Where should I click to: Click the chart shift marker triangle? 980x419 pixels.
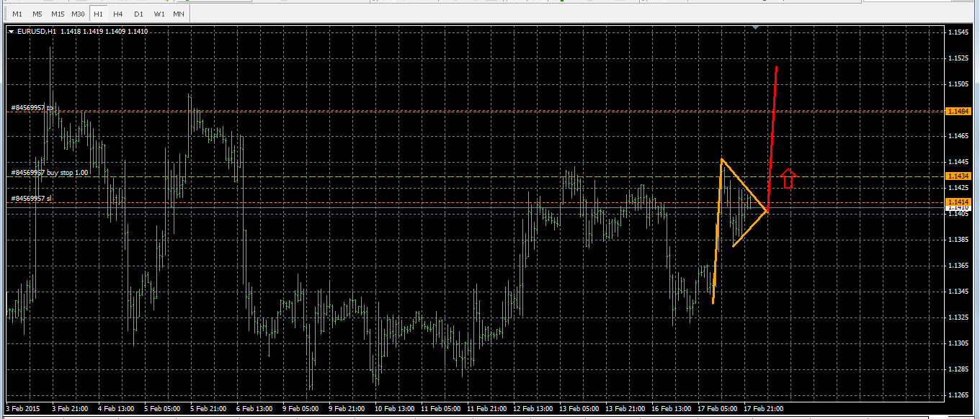click(755, 27)
